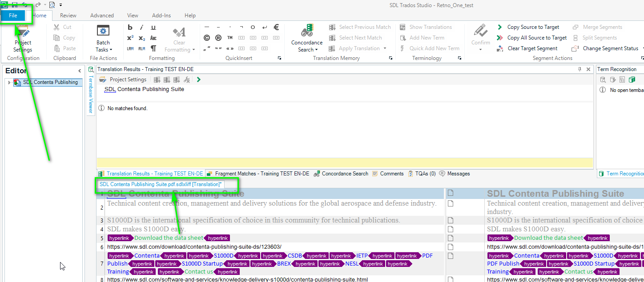Select the SDL Contenta Publishing Suite.pdf.sdlxliff document tab
The height and width of the screenshot is (282, 644).
click(161, 184)
